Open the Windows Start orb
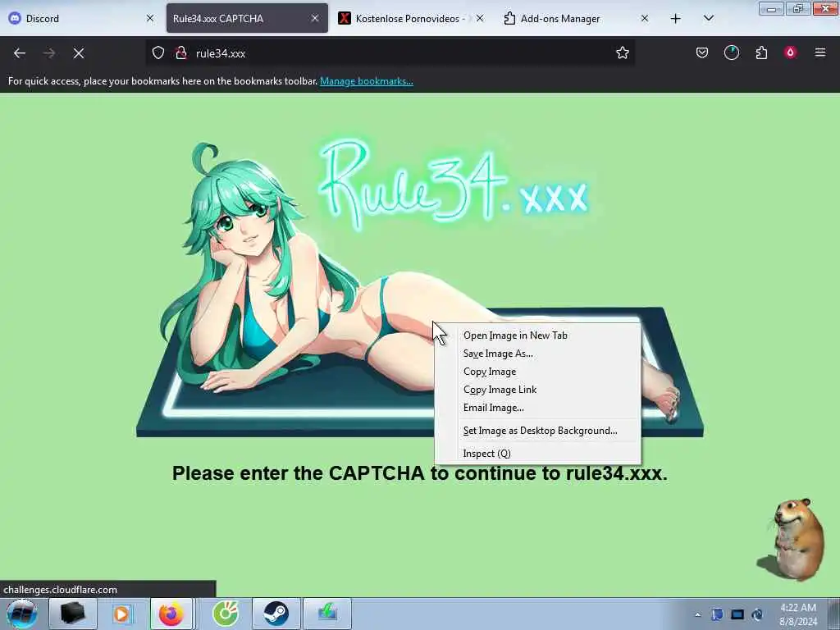840x630 pixels. (x=22, y=614)
